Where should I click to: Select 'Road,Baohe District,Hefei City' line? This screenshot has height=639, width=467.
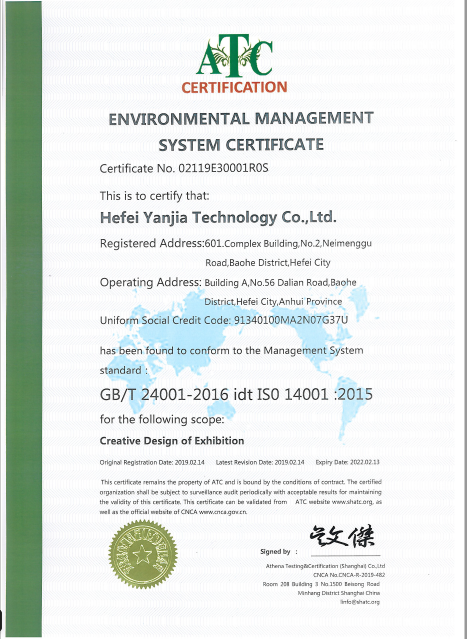pyautogui.click(x=268, y=263)
